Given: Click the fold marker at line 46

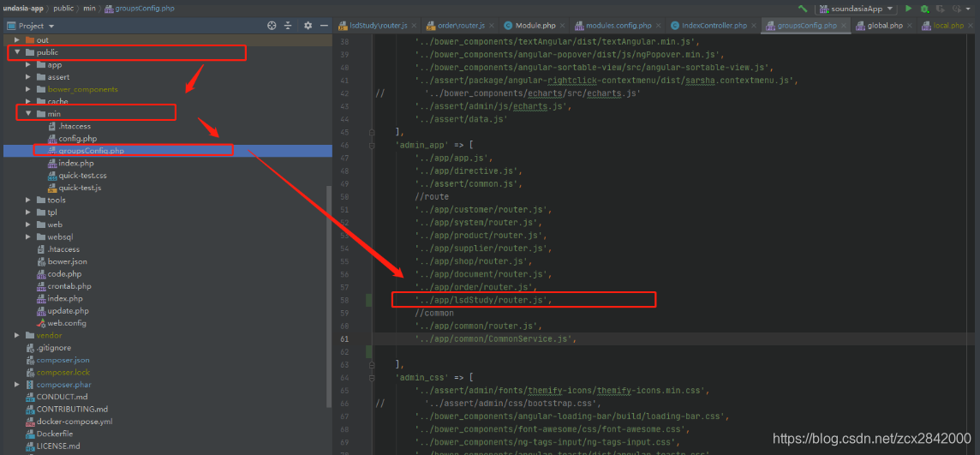Looking at the screenshot, I should coord(371,145).
